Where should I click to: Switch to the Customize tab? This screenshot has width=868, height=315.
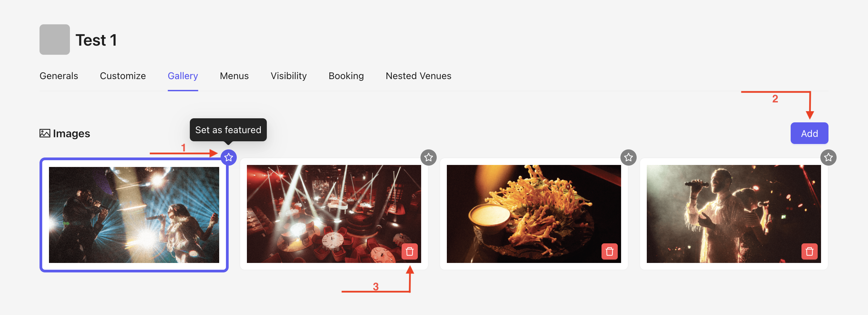tap(123, 76)
